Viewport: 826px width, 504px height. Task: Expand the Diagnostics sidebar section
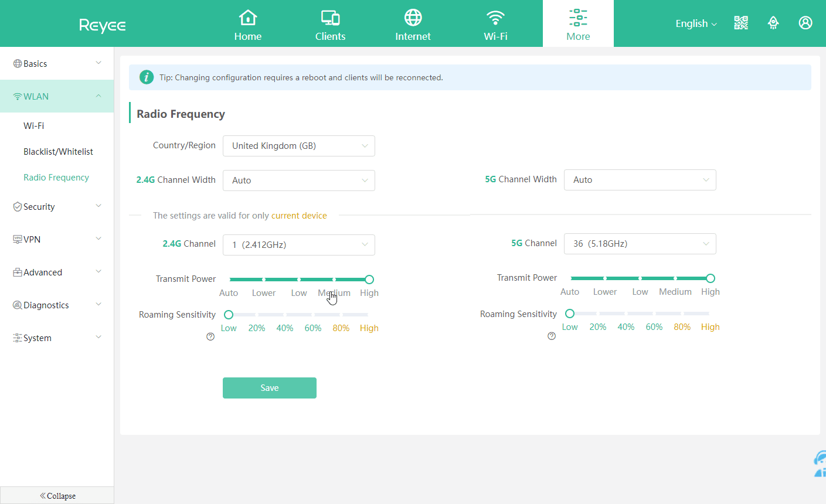point(57,305)
